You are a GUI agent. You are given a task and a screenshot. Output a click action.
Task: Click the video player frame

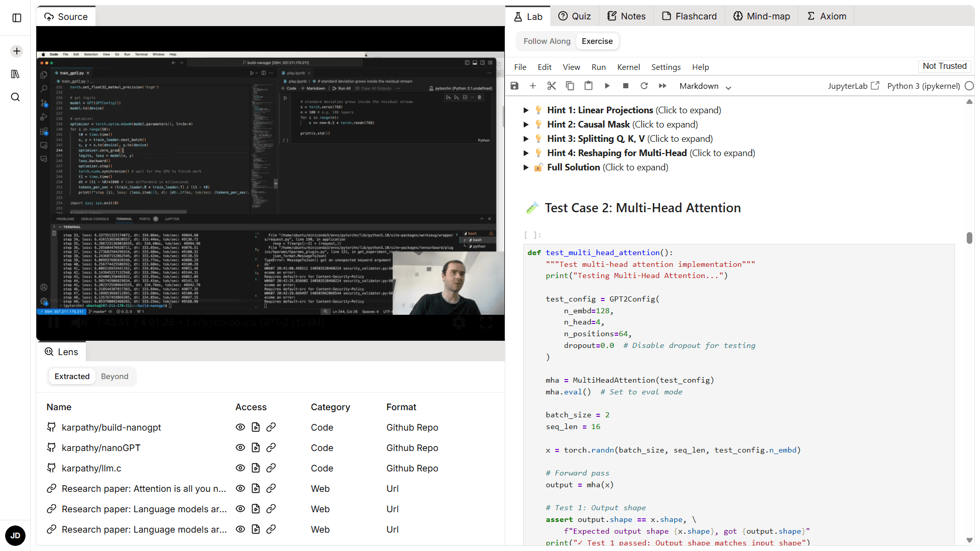click(271, 183)
